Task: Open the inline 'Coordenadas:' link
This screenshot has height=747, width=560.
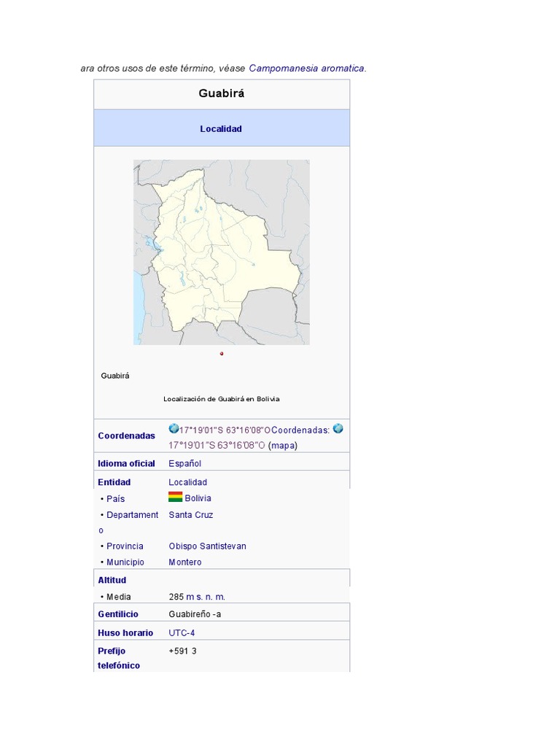Action: 300,430
